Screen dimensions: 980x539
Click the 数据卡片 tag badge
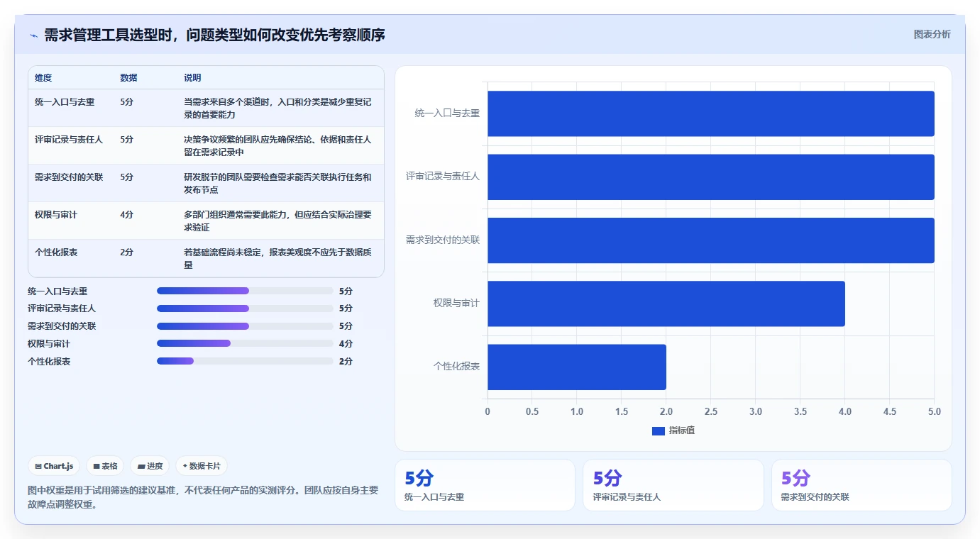click(202, 466)
